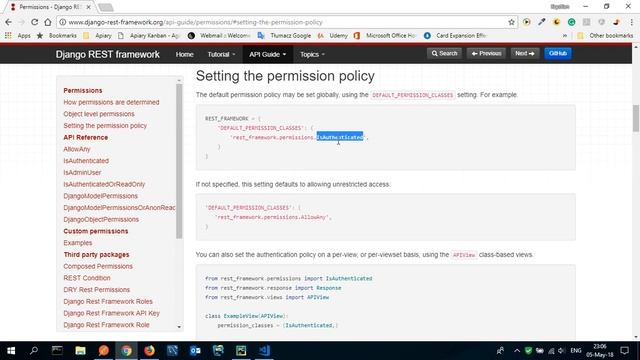Switch to Chrome in the taskbar
Viewport: 640px width, 360px height.
(126, 351)
